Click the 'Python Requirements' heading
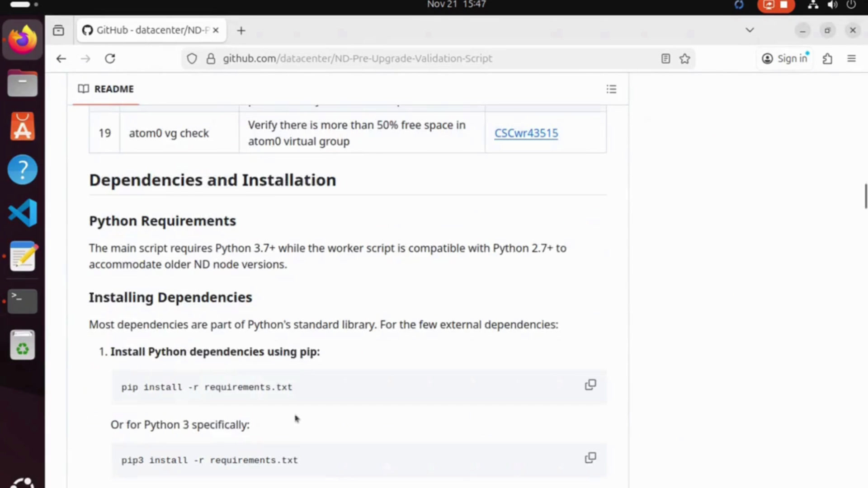868x488 pixels. pos(162,221)
